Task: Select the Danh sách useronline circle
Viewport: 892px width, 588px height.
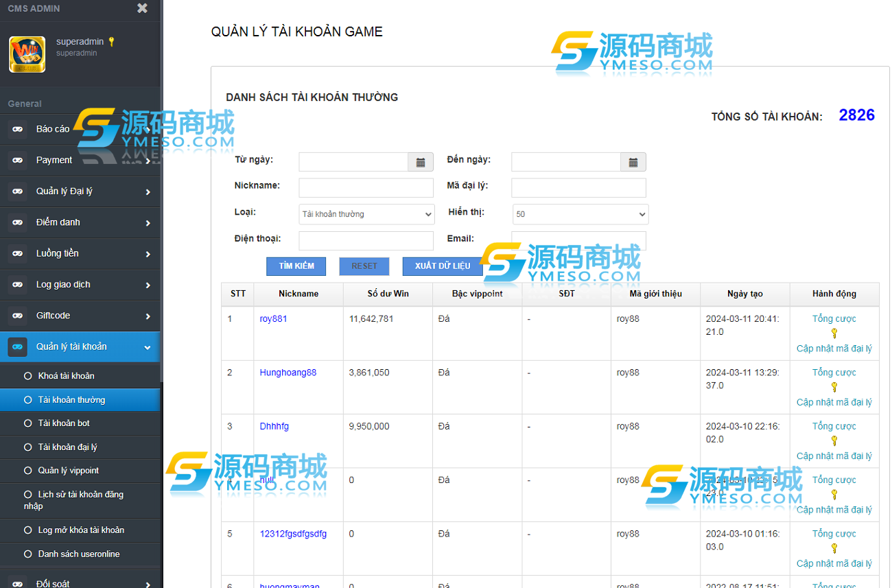Action: point(28,554)
